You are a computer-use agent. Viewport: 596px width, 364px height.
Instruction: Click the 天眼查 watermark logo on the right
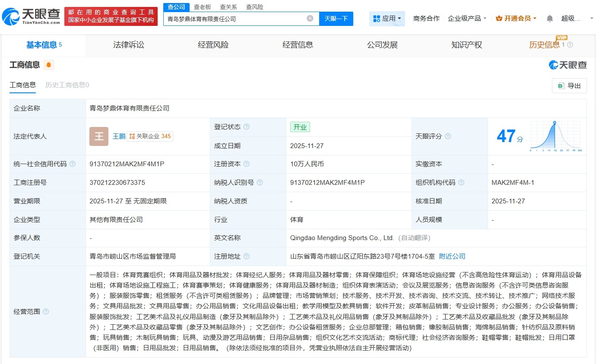coord(568,65)
